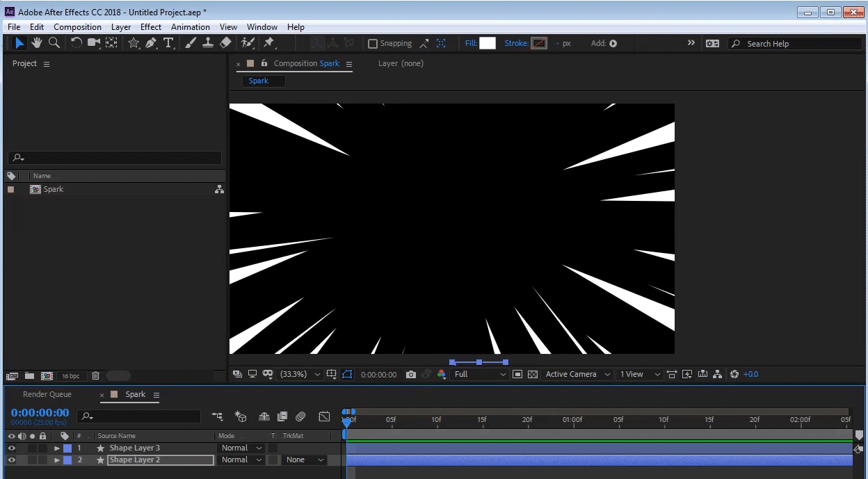Toggle transparency grid for the composition view
The image size is (868, 479).
coord(532,374)
